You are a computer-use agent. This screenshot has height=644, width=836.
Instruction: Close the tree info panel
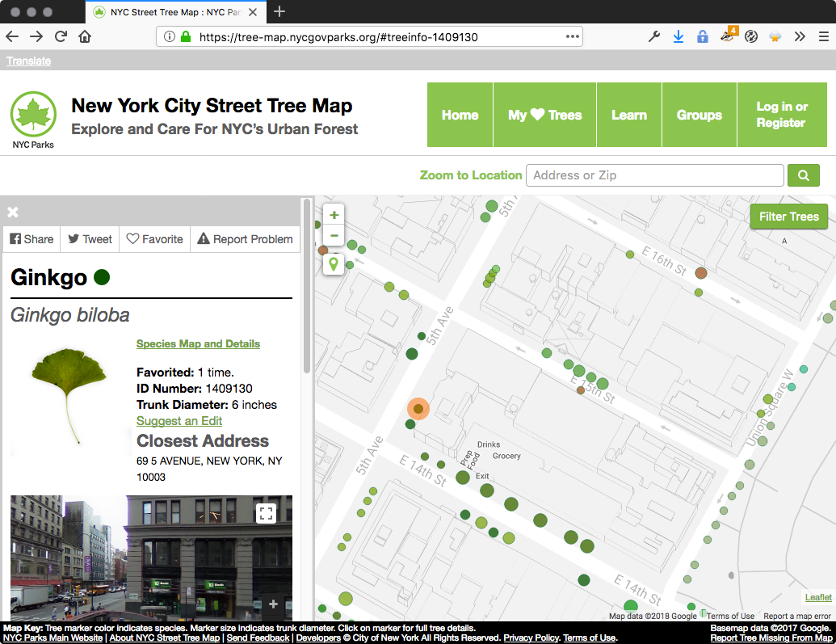tap(13, 213)
